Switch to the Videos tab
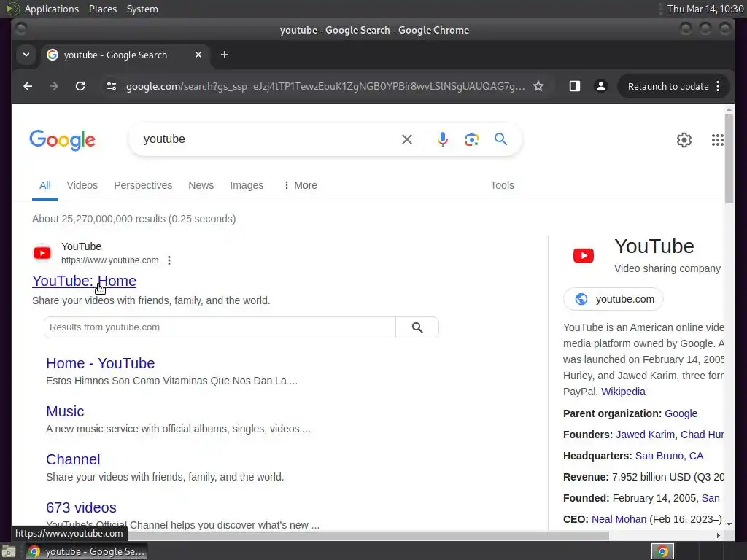The height and width of the screenshot is (560, 747). click(x=82, y=185)
